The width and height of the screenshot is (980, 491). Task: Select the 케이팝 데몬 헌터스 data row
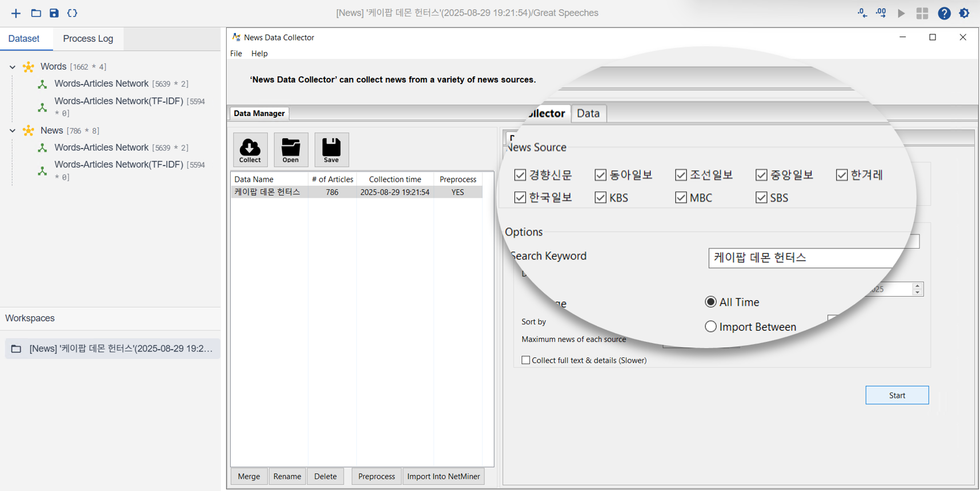click(x=356, y=192)
